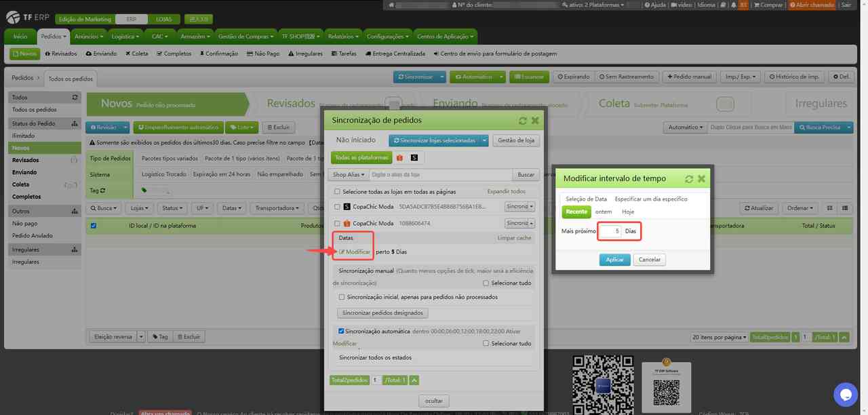Check 'Selecione todas as lojas em todas as páginas'
This screenshot has width=868, height=415.
click(338, 192)
